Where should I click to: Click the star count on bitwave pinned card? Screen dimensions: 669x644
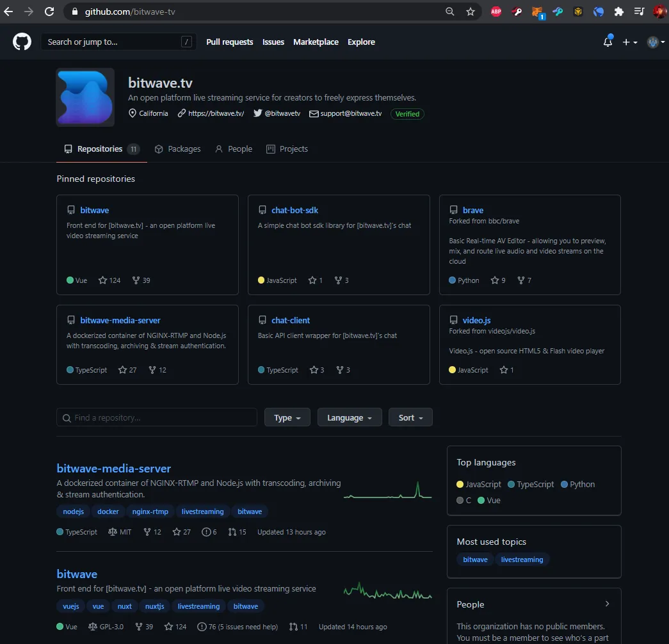click(109, 280)
